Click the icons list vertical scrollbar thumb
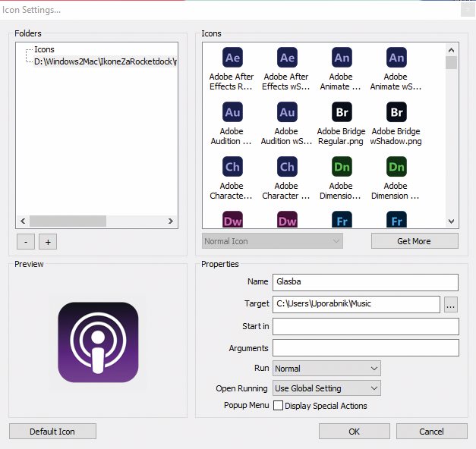 coord(451,63)
